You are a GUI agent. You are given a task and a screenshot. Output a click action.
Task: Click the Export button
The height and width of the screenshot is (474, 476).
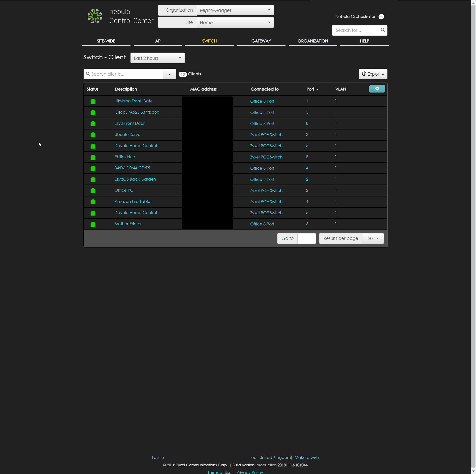tap(373, 74)
